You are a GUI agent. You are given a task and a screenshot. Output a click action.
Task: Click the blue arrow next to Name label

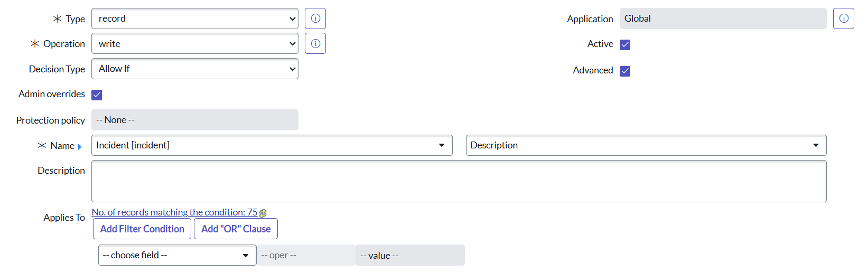coord(80,147)
